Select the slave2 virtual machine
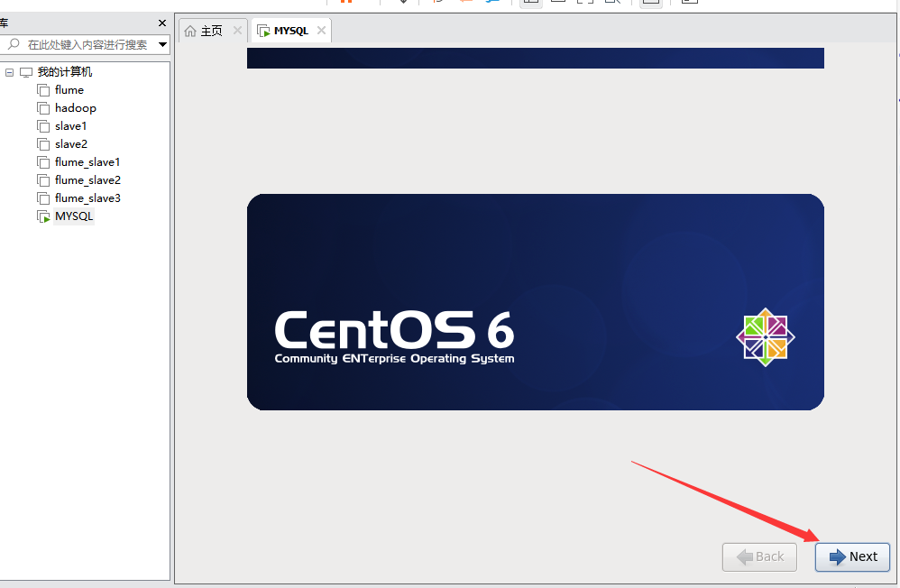The height and width of the screenshot is (588, 900). click(70, 144)
